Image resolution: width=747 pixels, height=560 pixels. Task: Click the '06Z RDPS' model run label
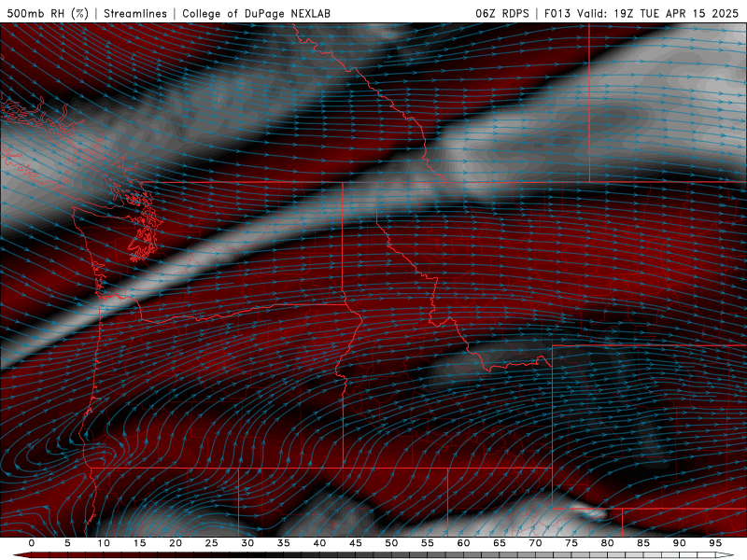pyautogui.click(x=502, y=13)
